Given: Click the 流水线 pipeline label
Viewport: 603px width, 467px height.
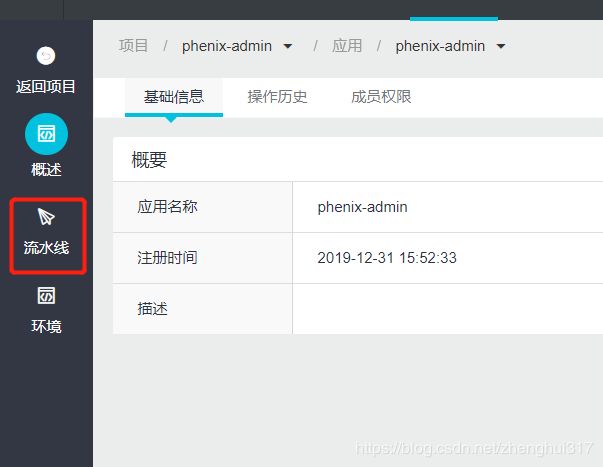Looking at the screenshot, I should coord(46,247).
